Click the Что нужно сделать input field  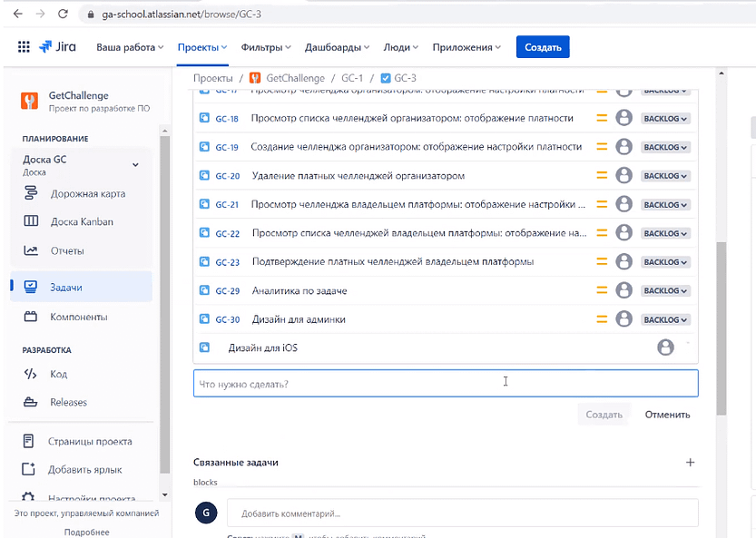tap(445, 383)
